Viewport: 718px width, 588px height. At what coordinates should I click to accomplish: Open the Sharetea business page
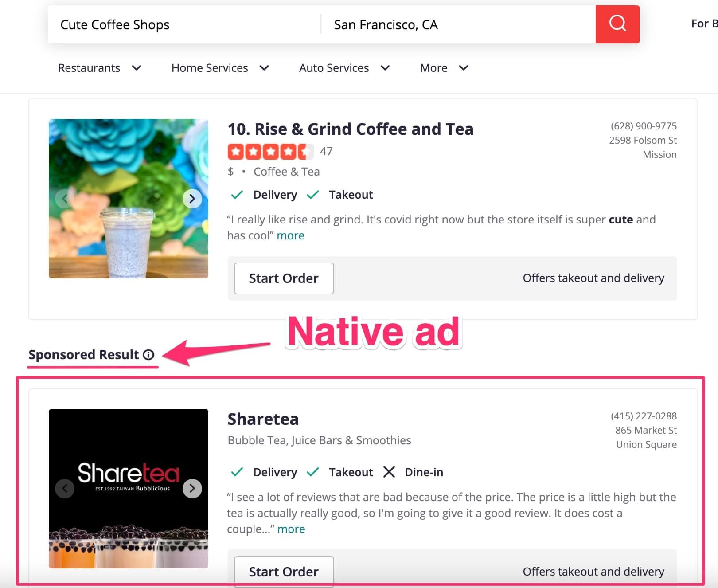click(x=262, y=418)
